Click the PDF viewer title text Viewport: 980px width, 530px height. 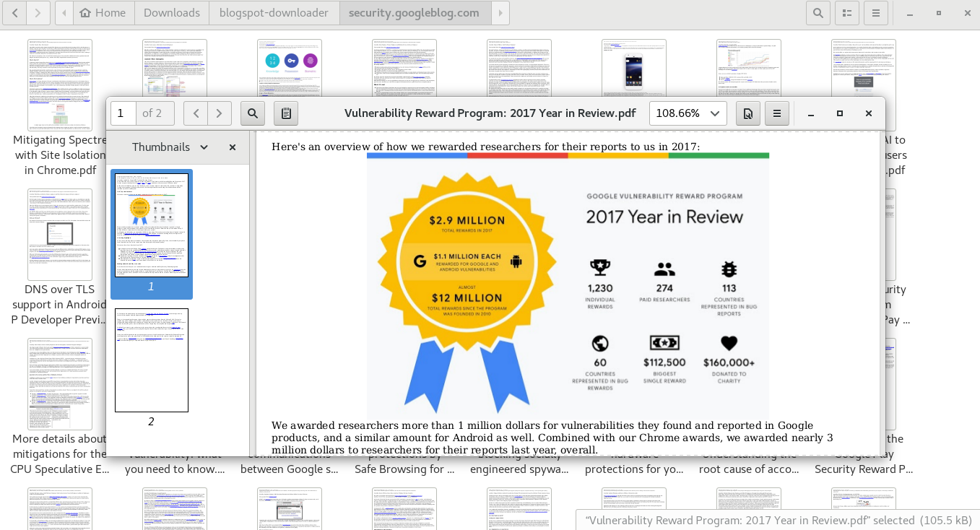coord(490,113)
